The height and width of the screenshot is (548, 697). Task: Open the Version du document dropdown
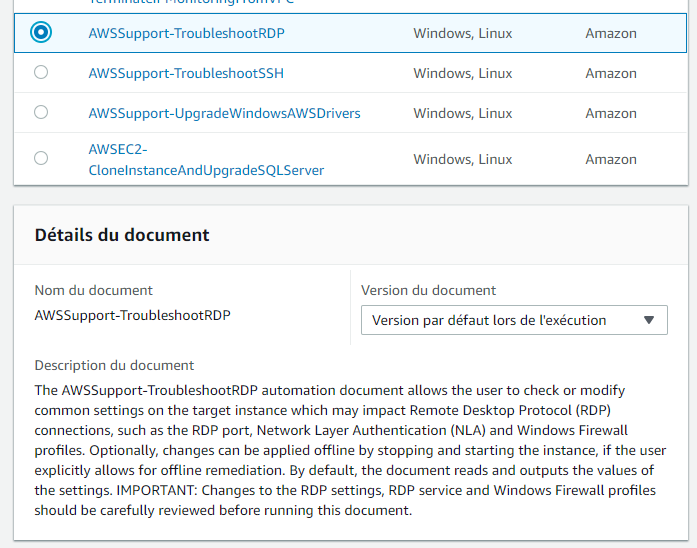pos(514,320)
